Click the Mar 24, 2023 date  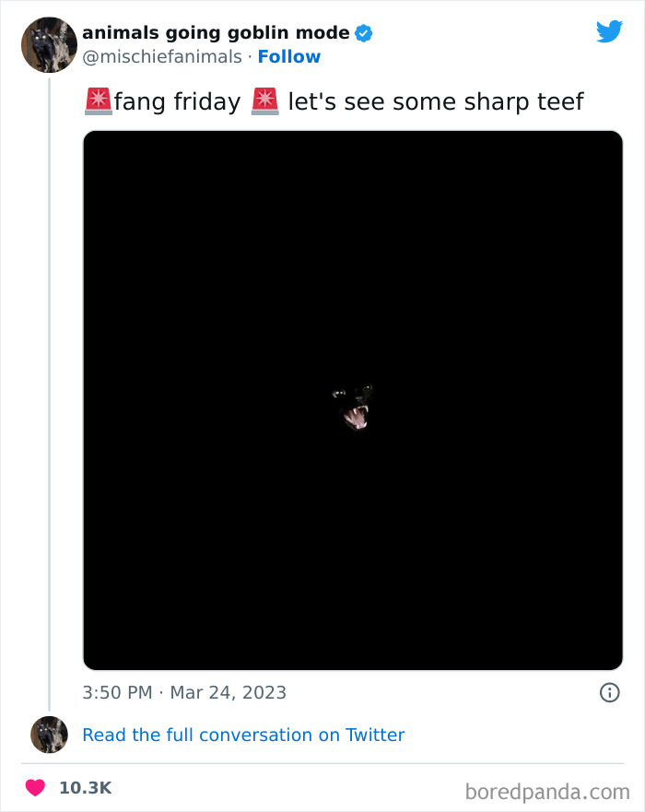(x=229, y=692)
